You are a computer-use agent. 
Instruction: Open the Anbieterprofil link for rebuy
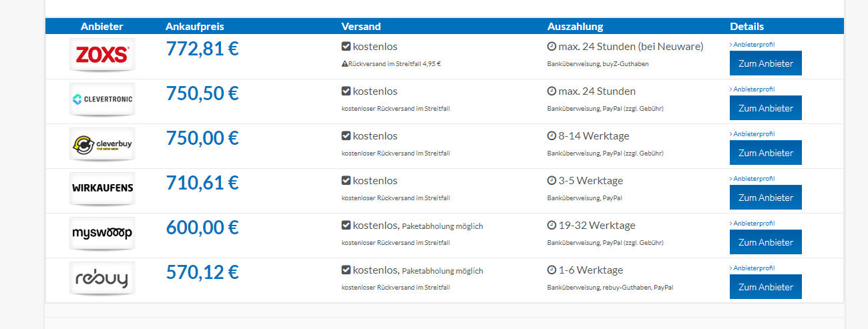tap(752, 268)
